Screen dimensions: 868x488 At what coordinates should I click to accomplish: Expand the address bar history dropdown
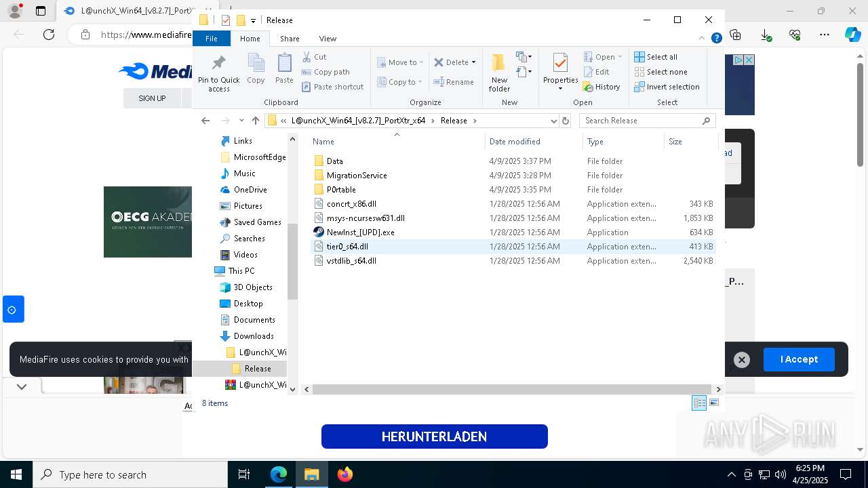coord(553,121)
